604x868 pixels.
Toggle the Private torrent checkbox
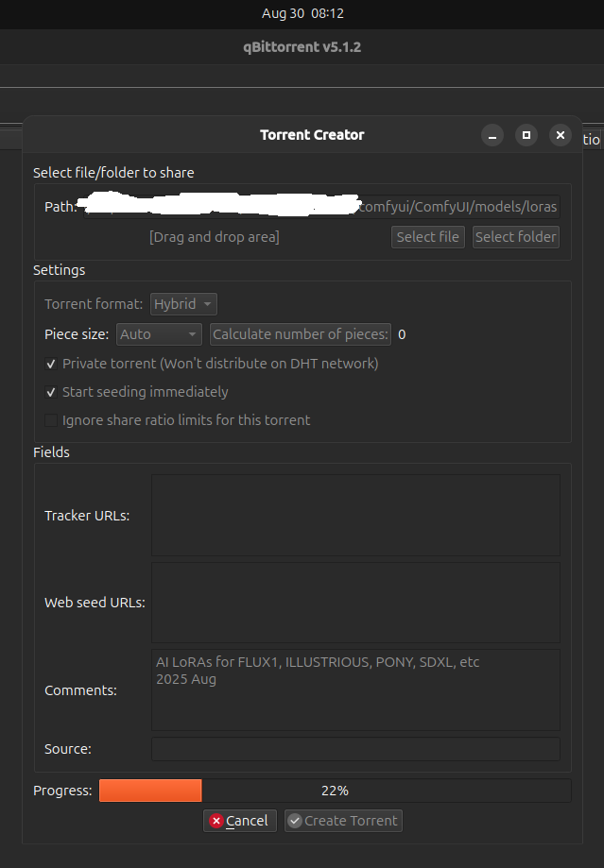51,364
